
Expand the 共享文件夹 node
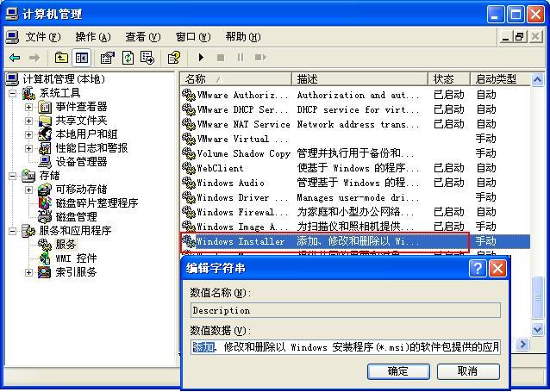[x=28, y=121]
